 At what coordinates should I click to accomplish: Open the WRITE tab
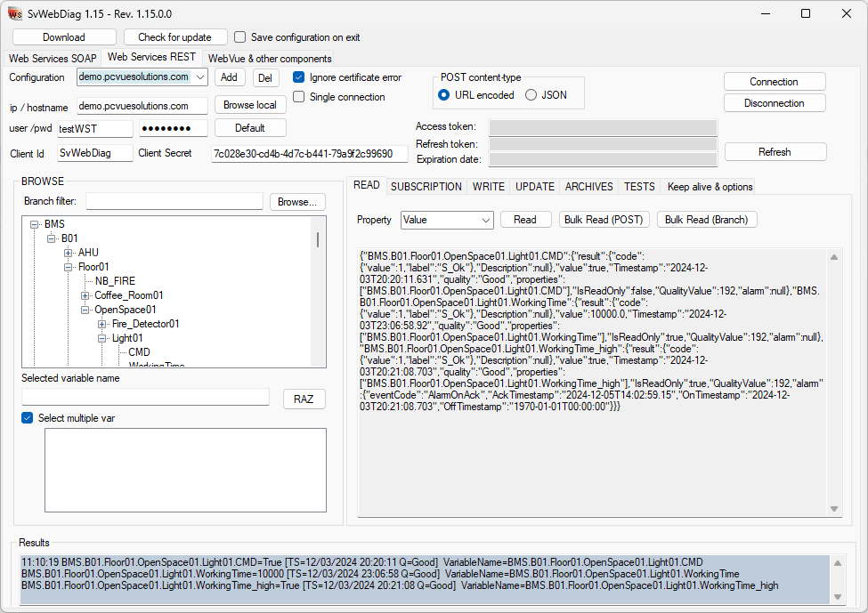(488, 187)
